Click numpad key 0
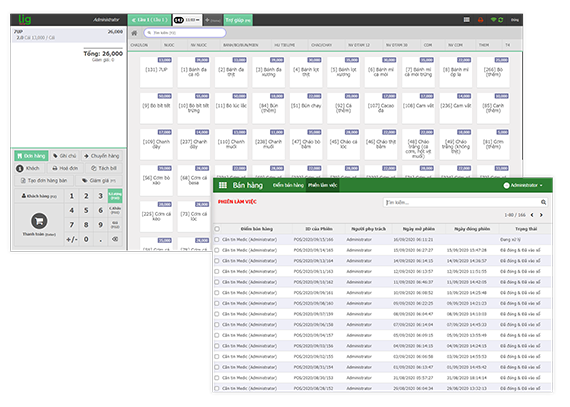Screen dimensions: 570x407 point(86,239)
